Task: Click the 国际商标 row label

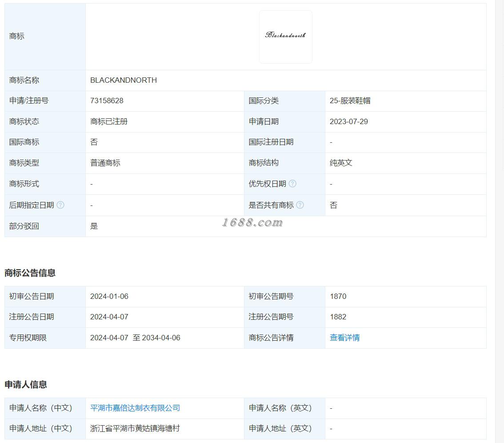Action: [24, 142]
